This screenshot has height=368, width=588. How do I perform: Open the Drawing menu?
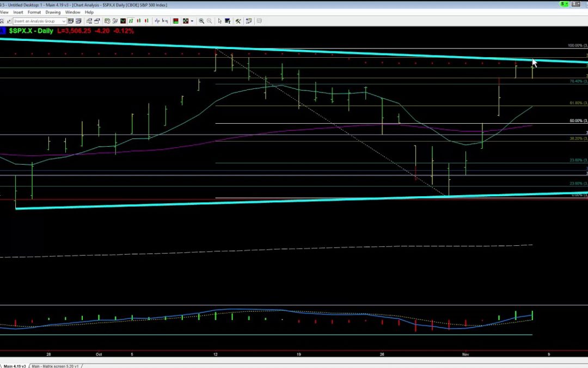pos(53,12)
